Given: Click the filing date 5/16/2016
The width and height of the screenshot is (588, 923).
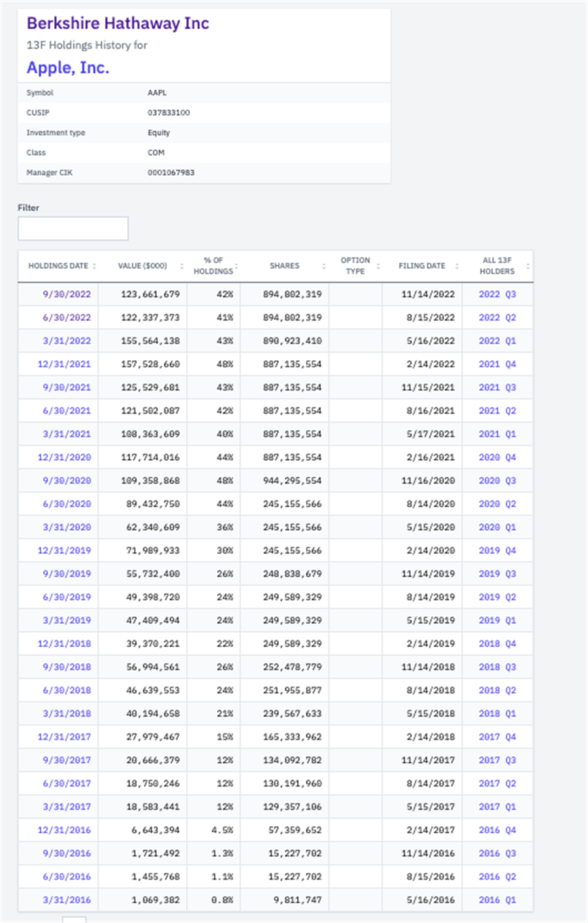Looking at the screenshot, I should tap(431, 900).
